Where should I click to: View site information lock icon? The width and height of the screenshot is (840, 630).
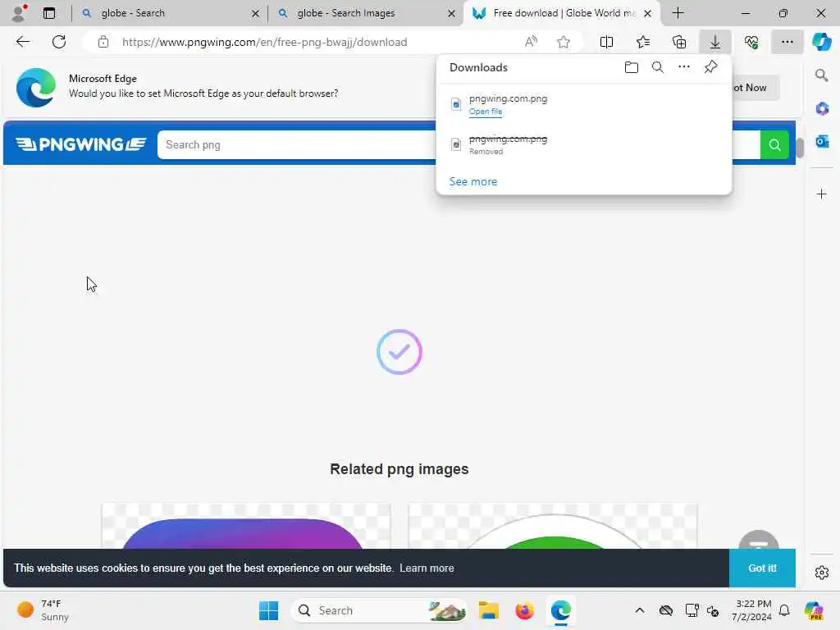(x=103, y=42)
